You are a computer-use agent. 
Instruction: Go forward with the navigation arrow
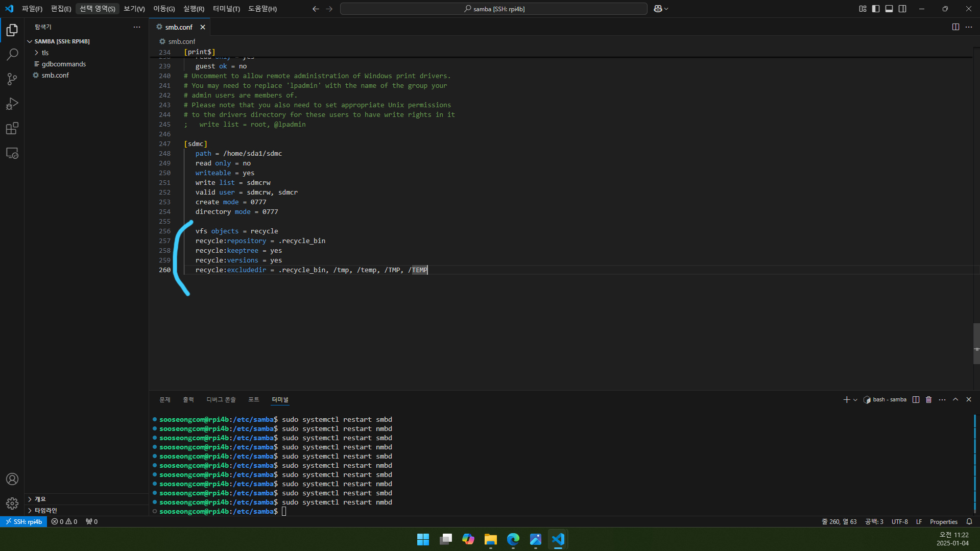329,9
